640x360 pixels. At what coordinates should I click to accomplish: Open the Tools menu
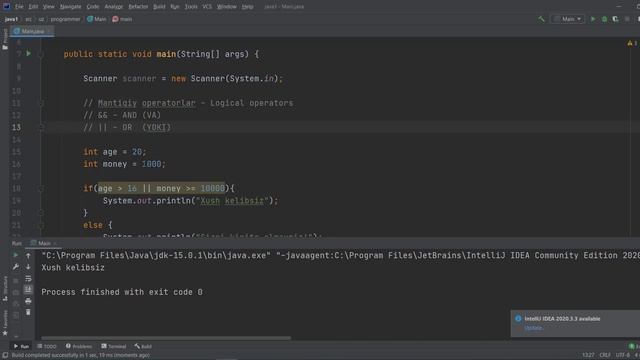191,7
